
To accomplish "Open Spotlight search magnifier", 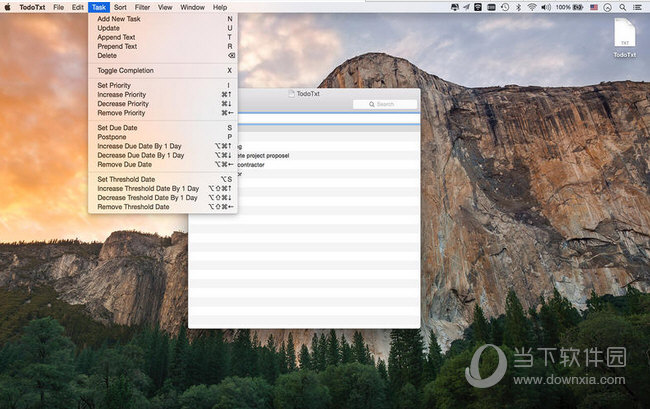I will (x=622, y=7).
